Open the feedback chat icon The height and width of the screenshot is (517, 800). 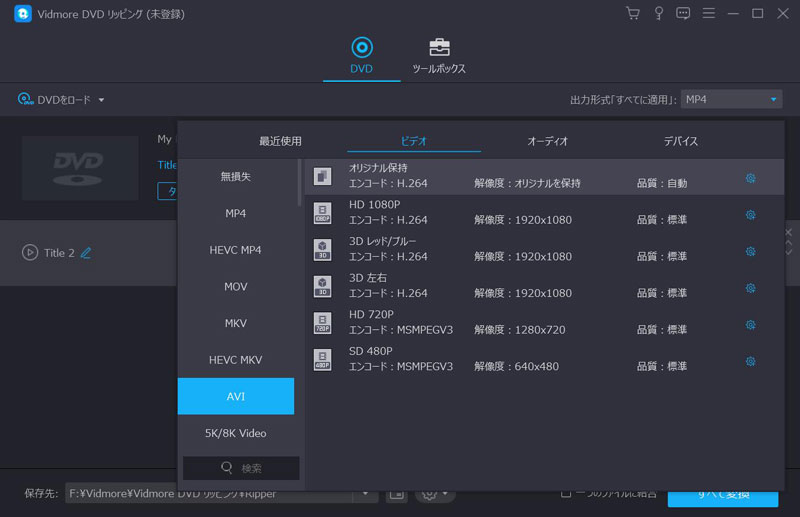tap(683, 13)
